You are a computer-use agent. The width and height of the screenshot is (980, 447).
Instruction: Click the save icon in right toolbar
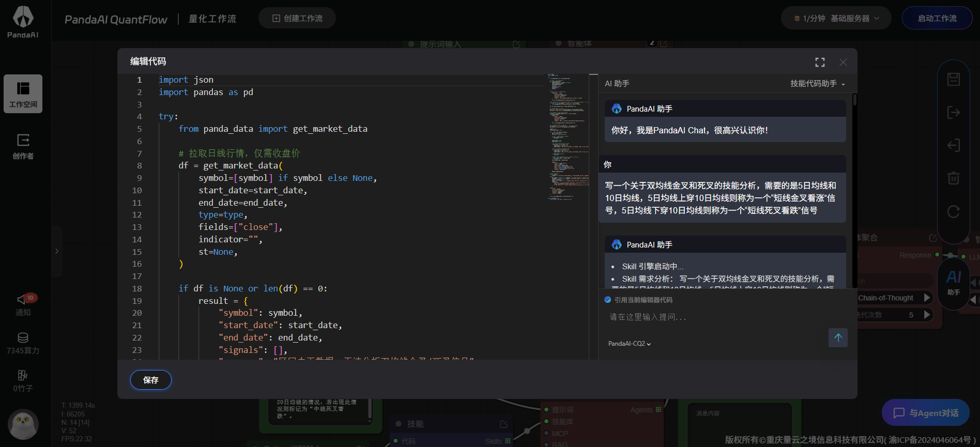click(954, 79)
